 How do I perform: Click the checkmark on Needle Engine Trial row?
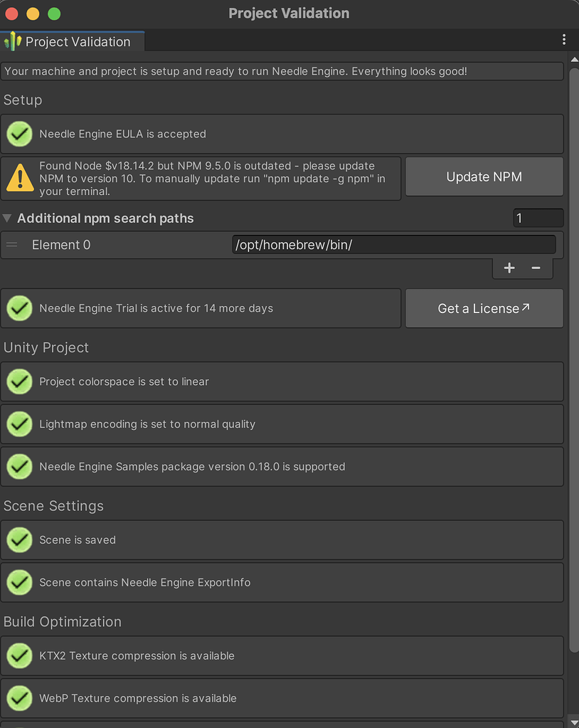click(x=19, y=308)
